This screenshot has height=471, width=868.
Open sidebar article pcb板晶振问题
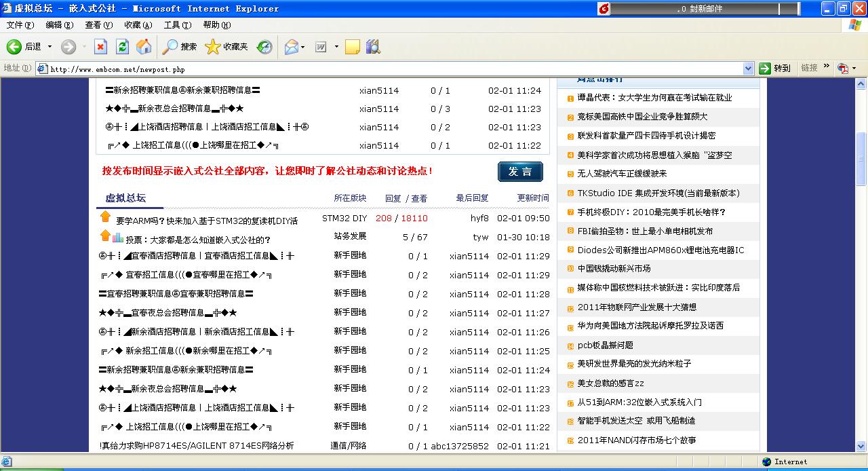(606, 345)
